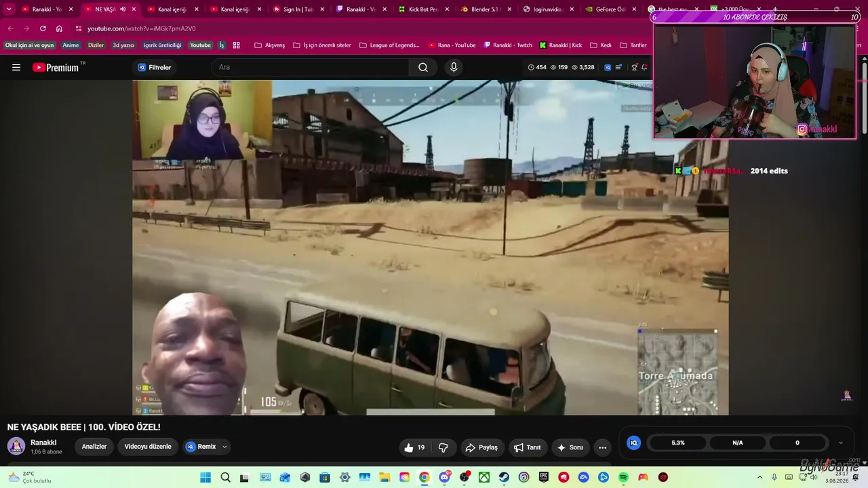Open the Kedi bookmark folder
The image size is (868, 488).
601,45
